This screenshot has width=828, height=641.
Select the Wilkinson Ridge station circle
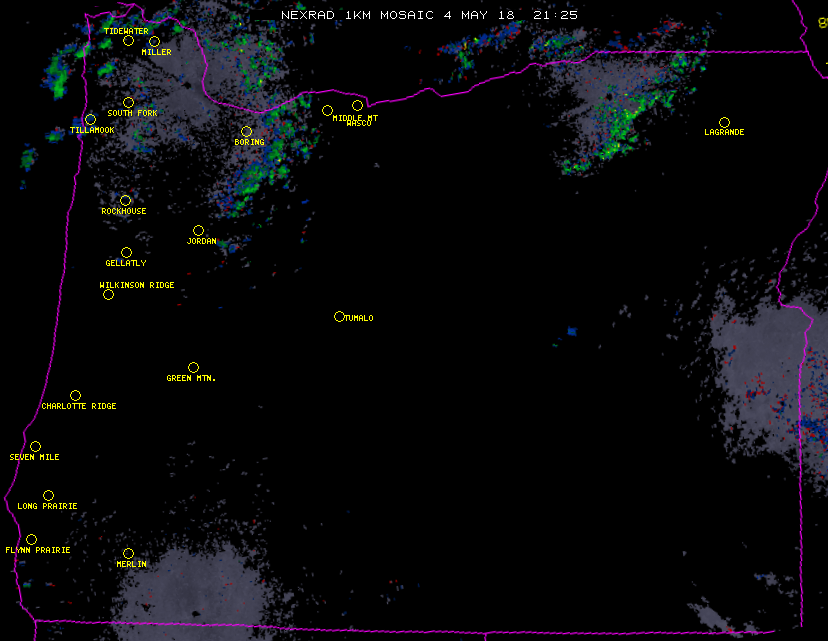(108, 295)
